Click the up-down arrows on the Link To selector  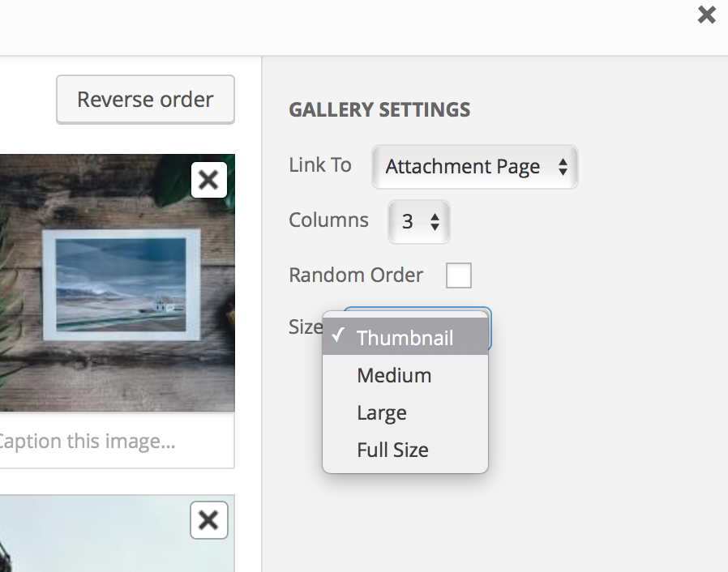tap(563, 168)
